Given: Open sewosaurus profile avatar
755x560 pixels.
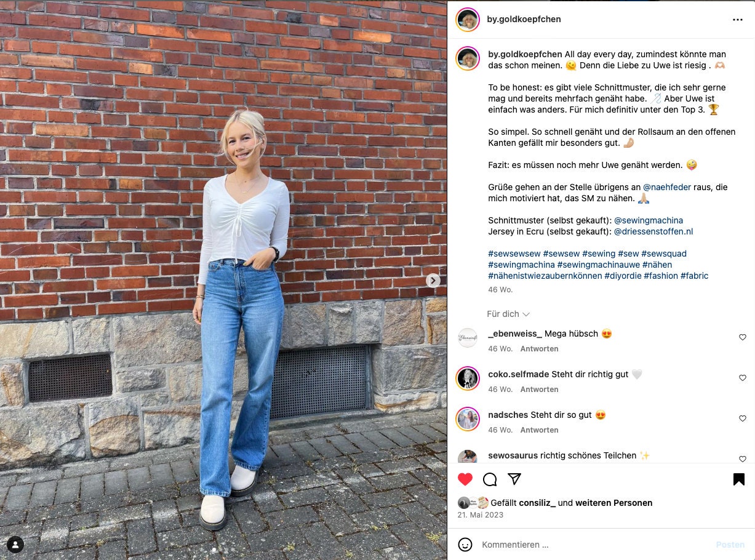Looking at the screenshot, I should click(468, 457).
